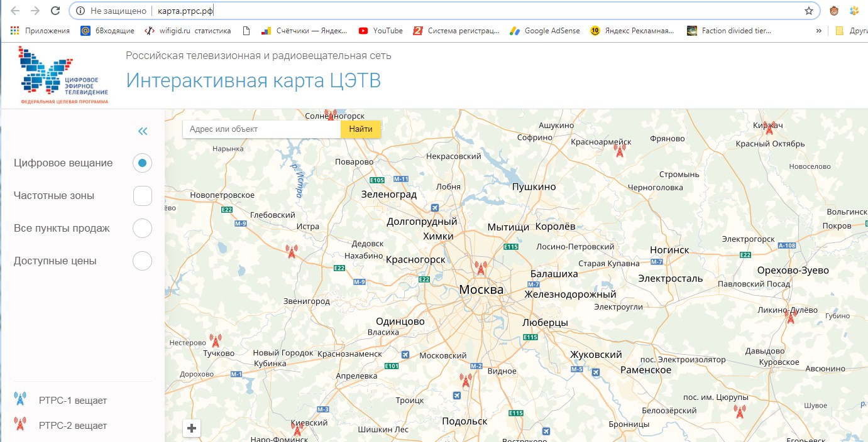Select tower marker at Ликино-Дулёво
Viewport: 868px width, 442px height.
[x=791, y=317]
